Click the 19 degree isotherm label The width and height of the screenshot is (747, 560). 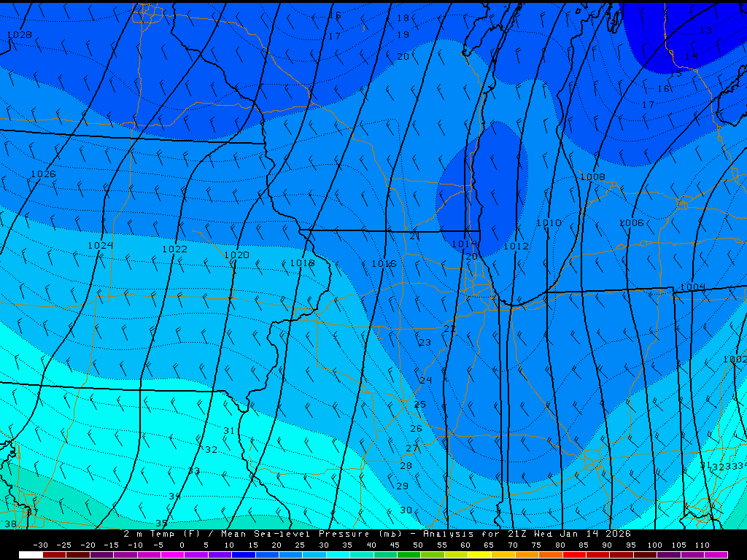click(x=403, y=34)
